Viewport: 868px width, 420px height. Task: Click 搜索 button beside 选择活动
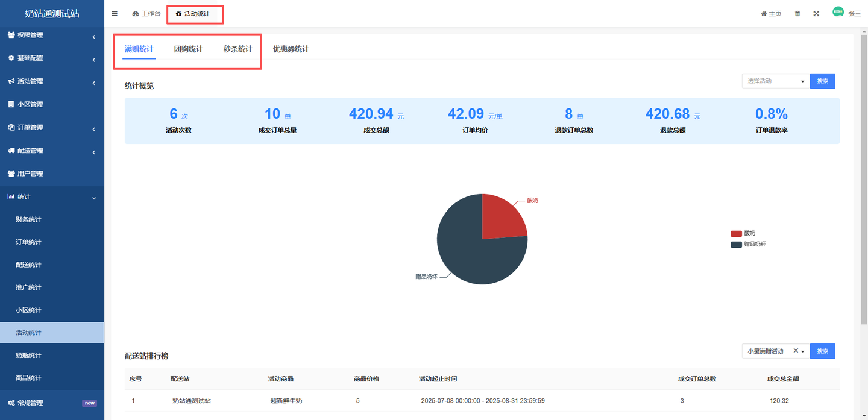(822, 81)
